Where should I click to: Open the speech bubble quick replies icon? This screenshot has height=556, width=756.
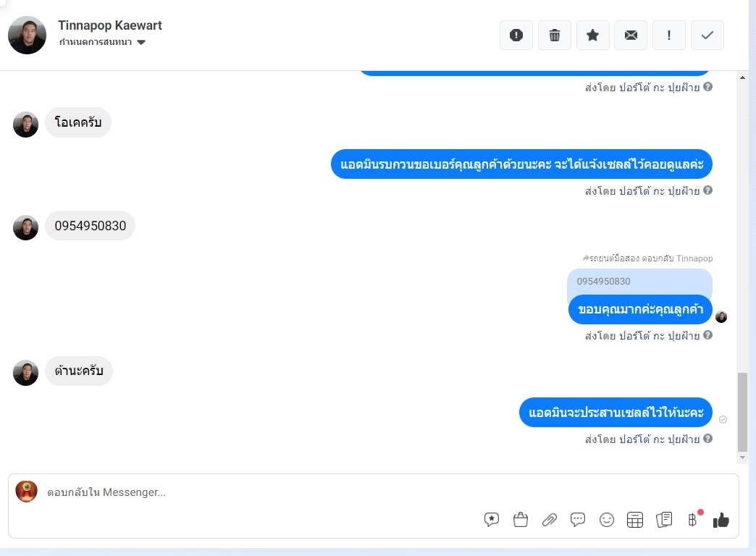tap(578, 519)
